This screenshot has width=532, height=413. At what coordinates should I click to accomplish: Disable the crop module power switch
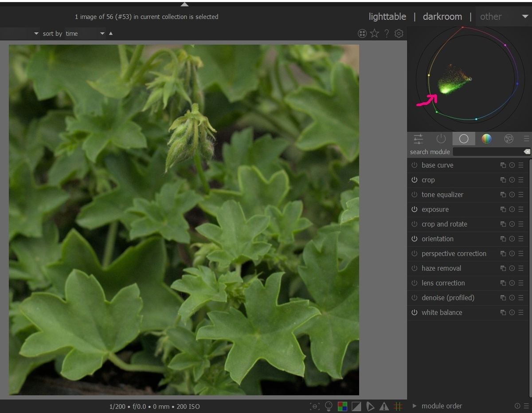[x=415, y=180]
